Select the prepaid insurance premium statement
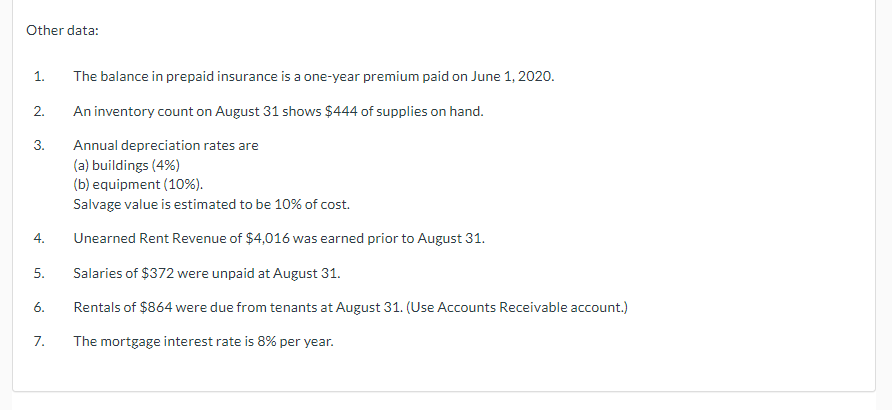 point(313,77)
